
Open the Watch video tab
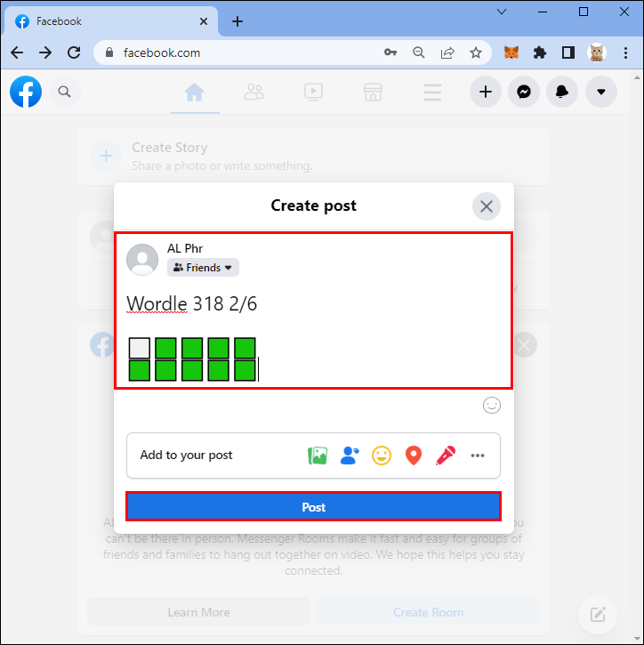pyautogui.click(x=313, y=92)
